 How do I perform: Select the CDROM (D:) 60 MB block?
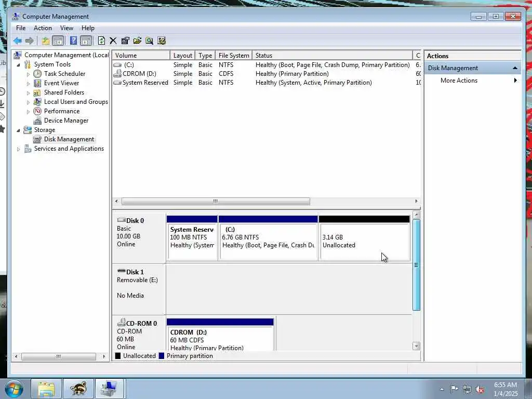(x=220, y=335)
